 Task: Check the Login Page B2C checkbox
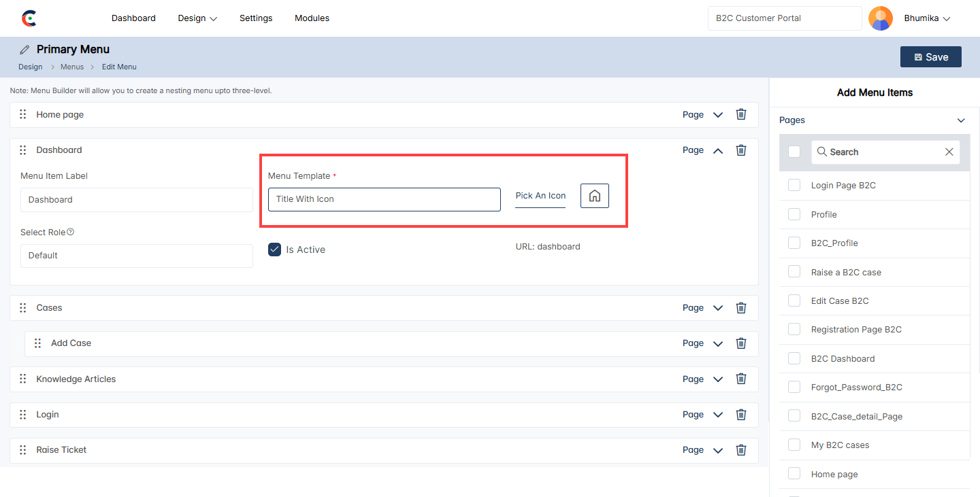pyautogui.click(x=794, y=185)
